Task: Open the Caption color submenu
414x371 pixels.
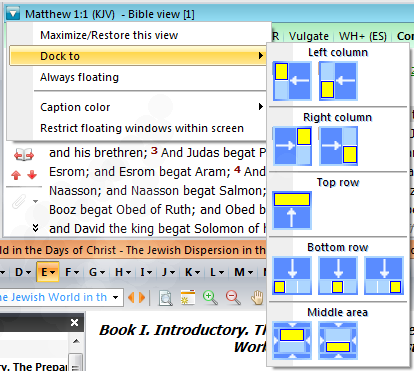Action: 138,107
